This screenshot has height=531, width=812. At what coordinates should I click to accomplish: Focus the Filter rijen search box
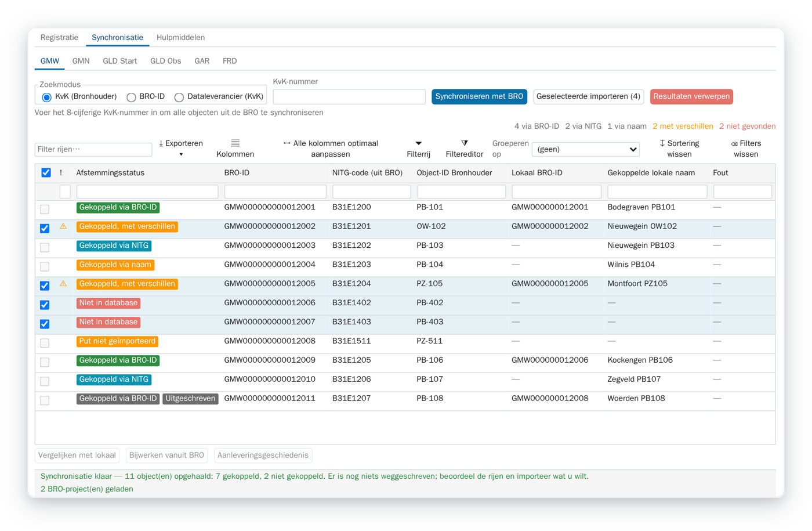pyautogui.click(x=93, y=149)
